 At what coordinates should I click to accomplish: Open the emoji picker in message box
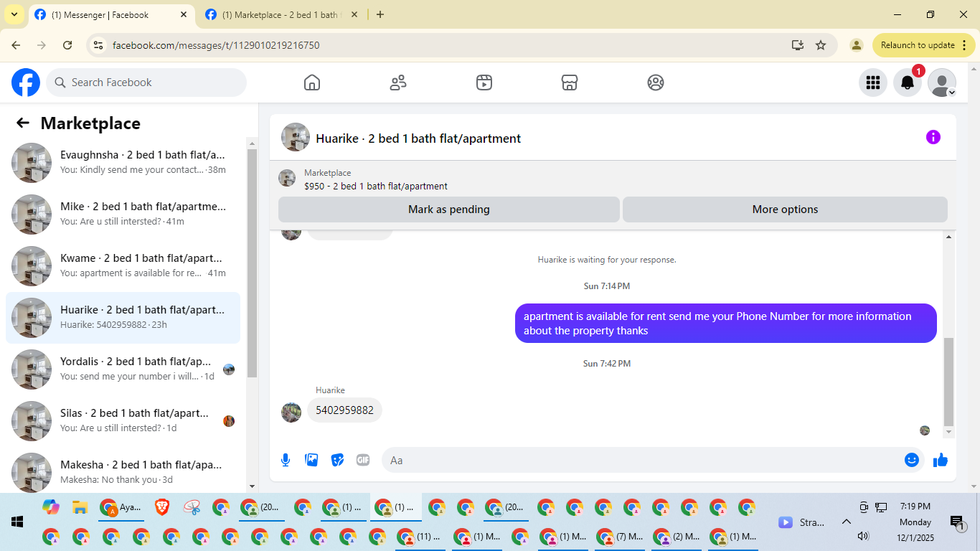coord(912,460)
